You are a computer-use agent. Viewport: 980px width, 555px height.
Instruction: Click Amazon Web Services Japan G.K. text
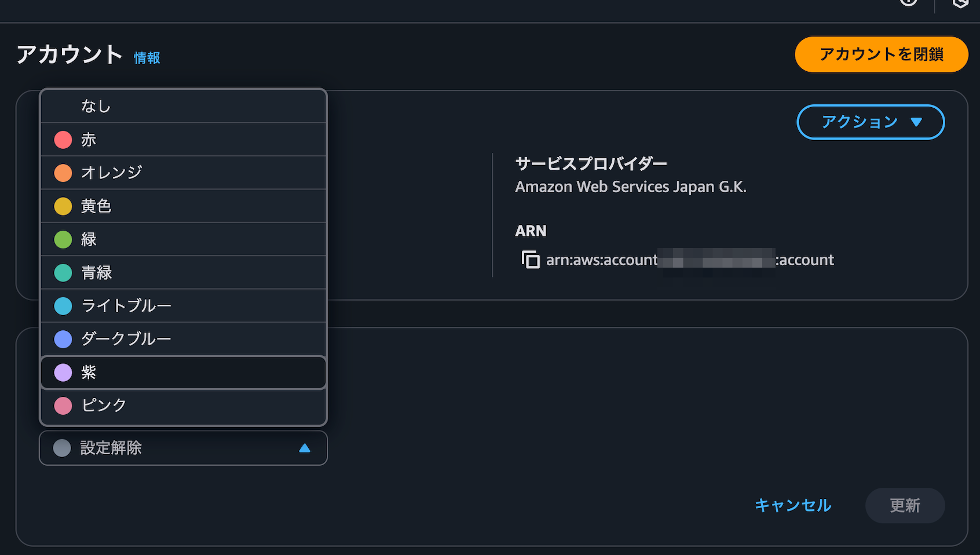click(x=631, y=187)
